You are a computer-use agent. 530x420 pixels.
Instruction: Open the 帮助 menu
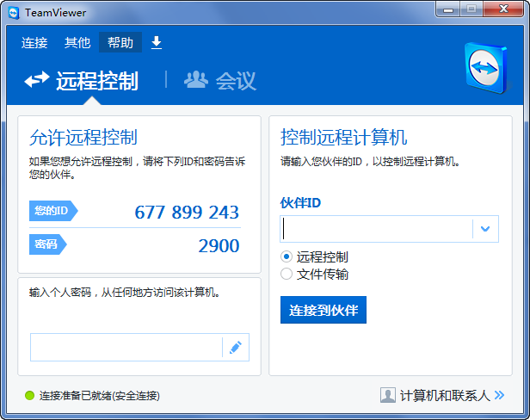tap(120, 43)
